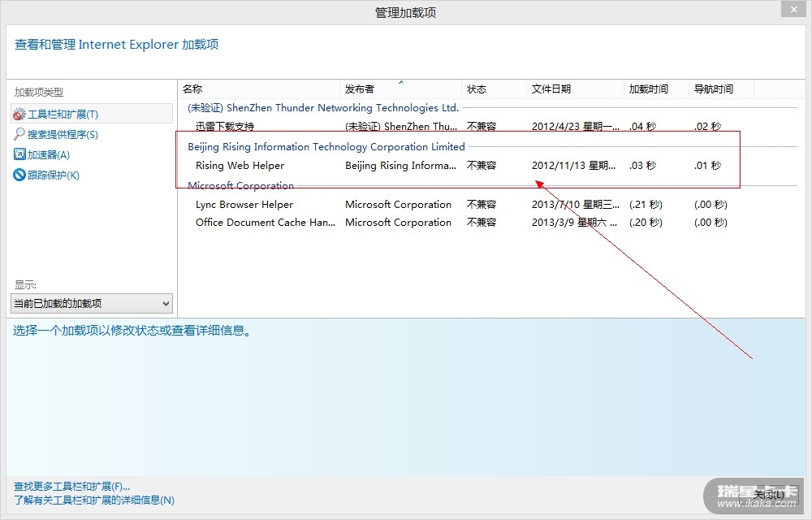The width and height of the screenshot is (812, 520).
Task: Click the .03 秒 load time value
Action: pos(642,165)
